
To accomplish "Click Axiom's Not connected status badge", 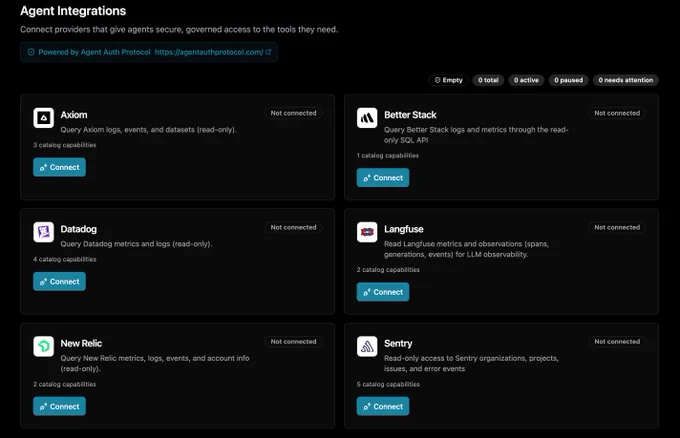I will click(x=293, y=113).
